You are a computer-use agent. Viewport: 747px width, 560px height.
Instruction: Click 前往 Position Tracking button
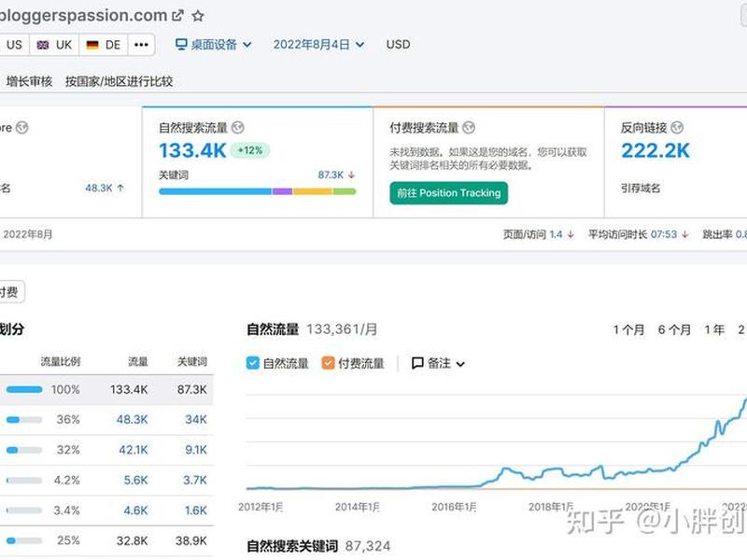click(x=449, y=193)
